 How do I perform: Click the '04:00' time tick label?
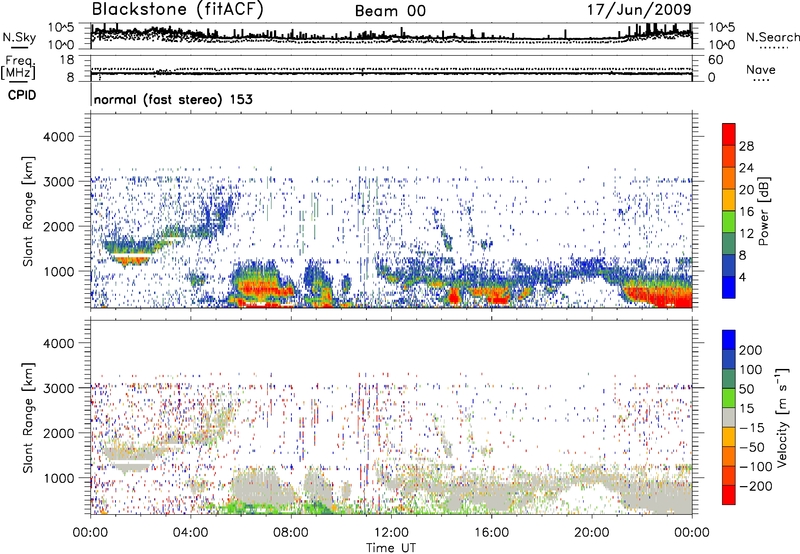(x=191, y=533)
